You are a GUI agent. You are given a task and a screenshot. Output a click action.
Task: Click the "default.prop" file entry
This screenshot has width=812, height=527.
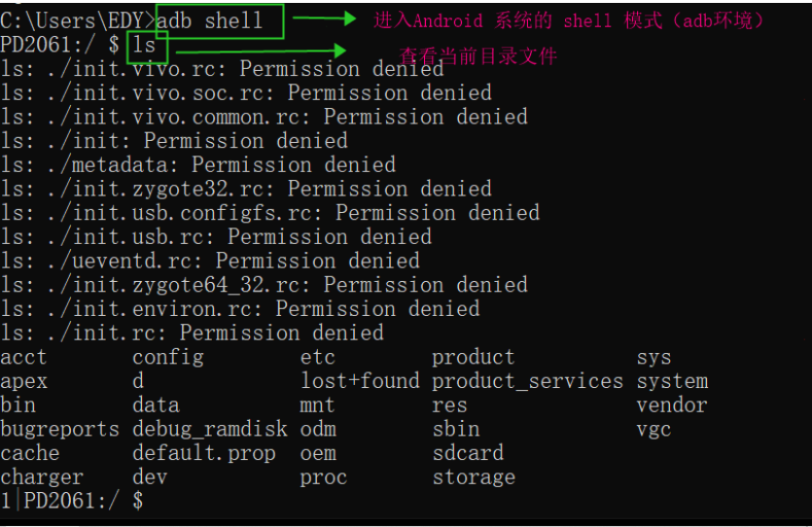[x=204, y=453]
